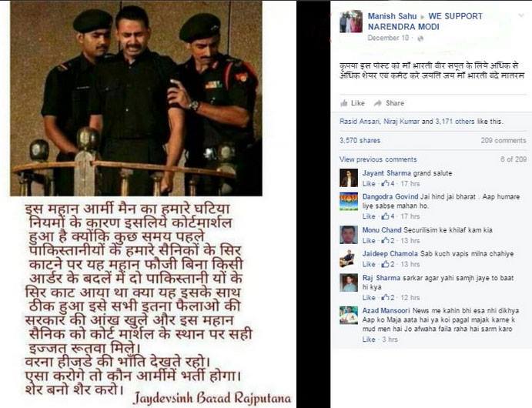Like Azad Mansoori's comment
This screenshot has height=408, width=532.
pos(369,339)
